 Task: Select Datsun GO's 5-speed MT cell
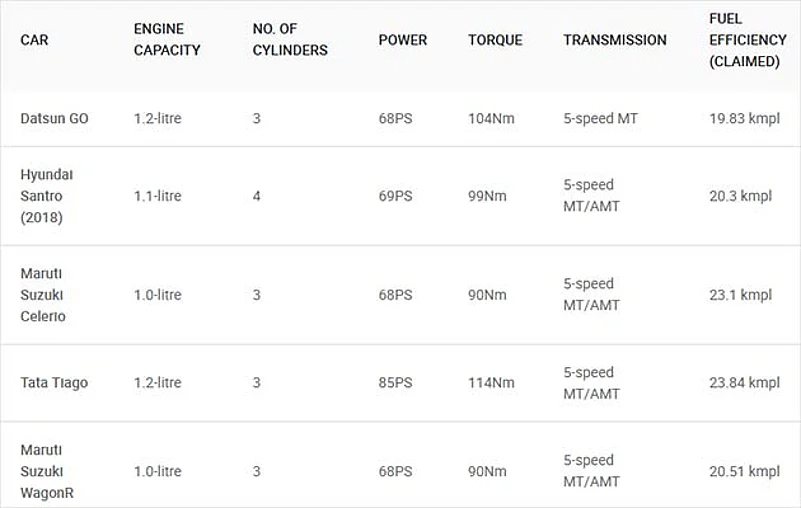coord(600,118)
